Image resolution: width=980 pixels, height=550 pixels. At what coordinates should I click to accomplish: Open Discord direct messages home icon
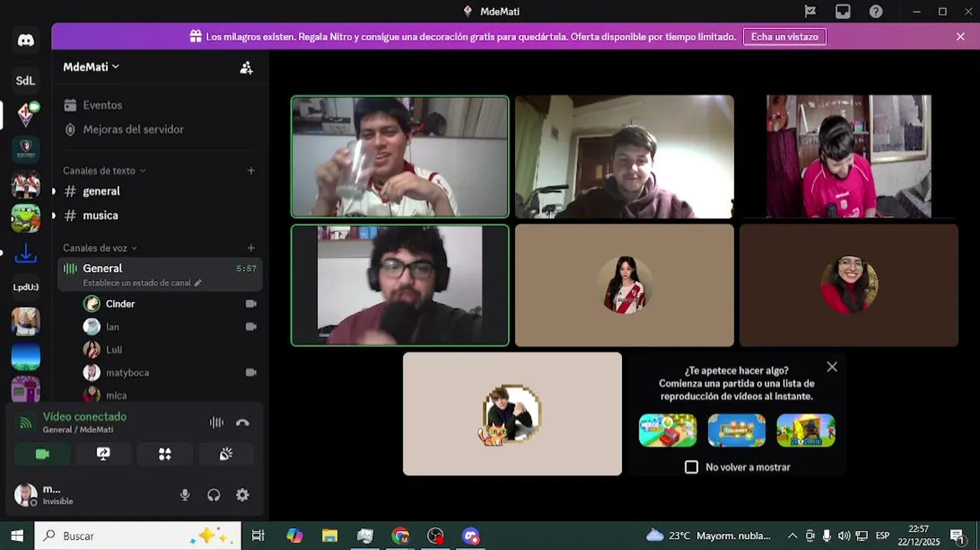(x=26, y=40)
